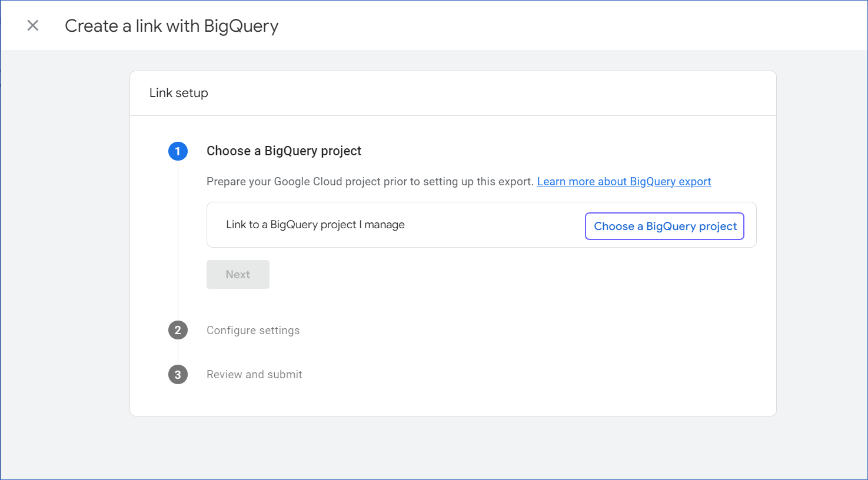This screenshot has height=480, width=868.
Task: Click Link to a BigQuery project I manage text
Action: (x=315, y=225)
